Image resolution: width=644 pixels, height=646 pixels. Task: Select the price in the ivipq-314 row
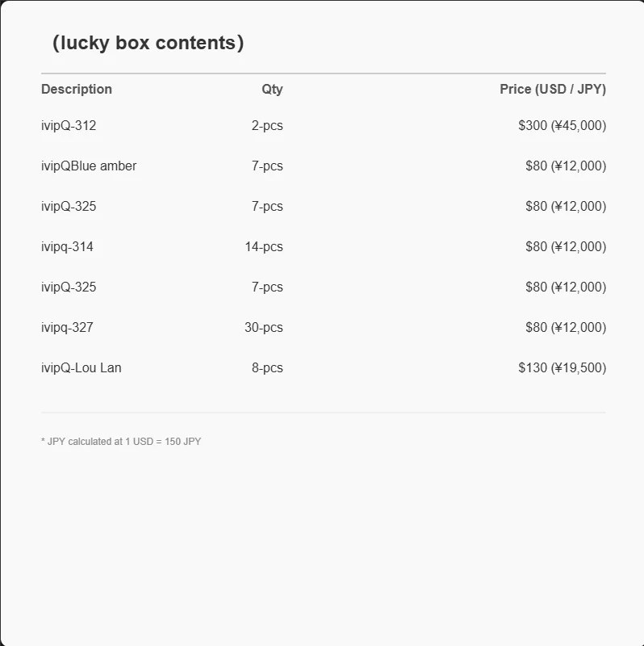coord(565,246)
